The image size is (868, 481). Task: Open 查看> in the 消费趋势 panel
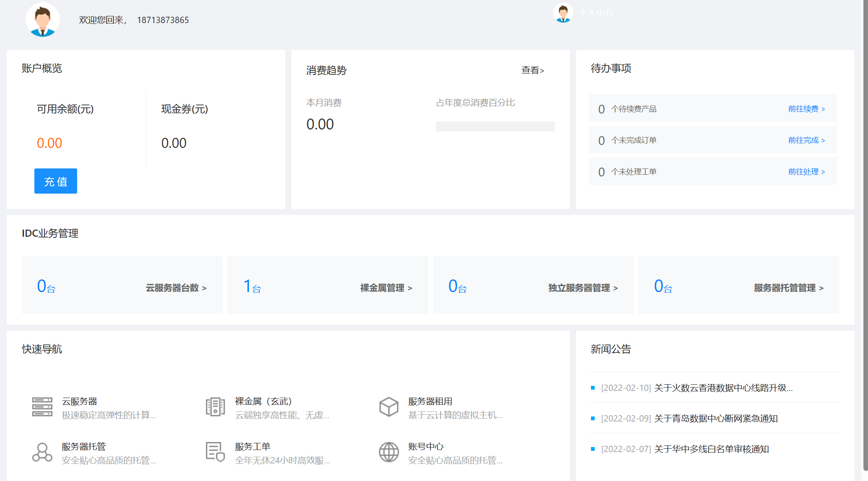[x=532, y=70]
